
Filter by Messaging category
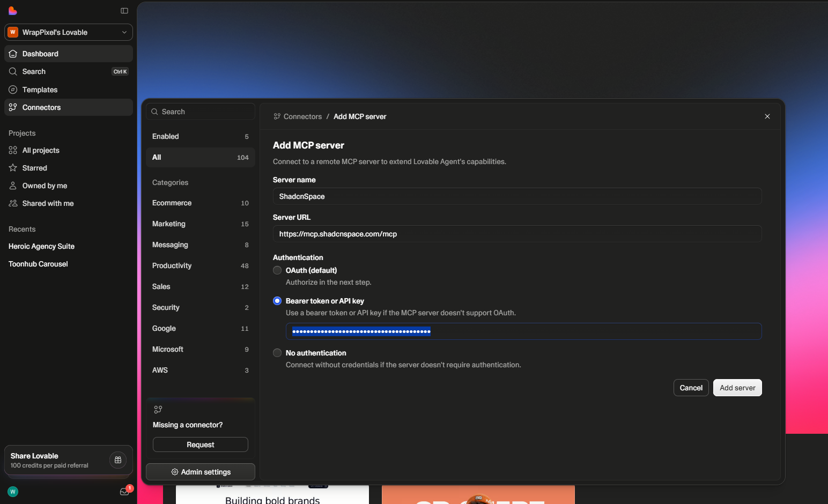(x=201, y=244)
